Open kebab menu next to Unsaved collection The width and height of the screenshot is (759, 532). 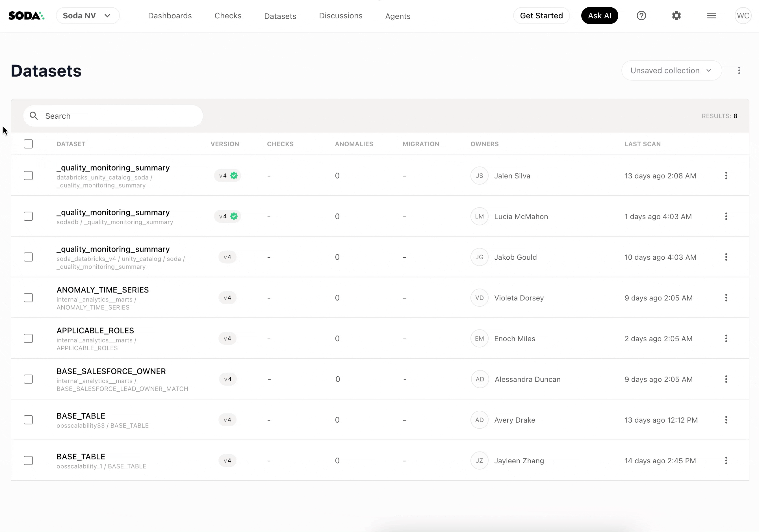[x=739, y=70]
